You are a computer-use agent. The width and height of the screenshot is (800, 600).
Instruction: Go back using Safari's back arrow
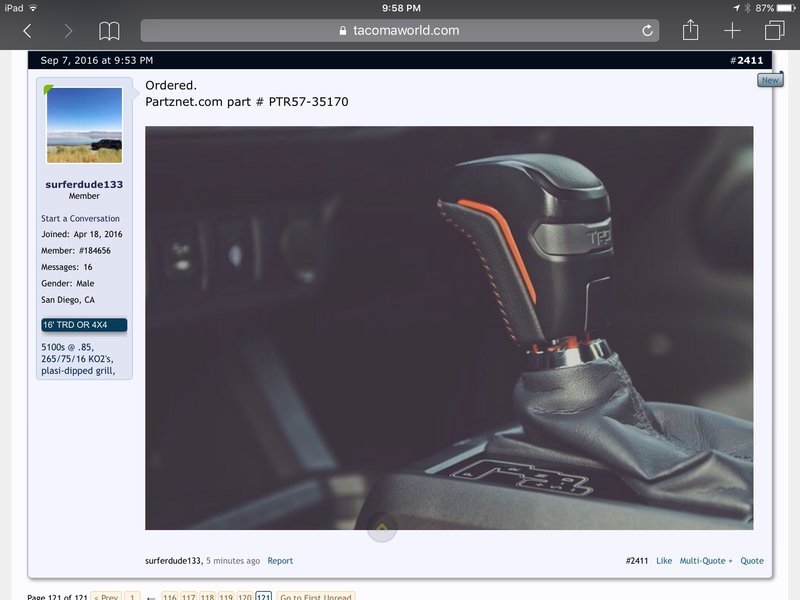[28, 31]
